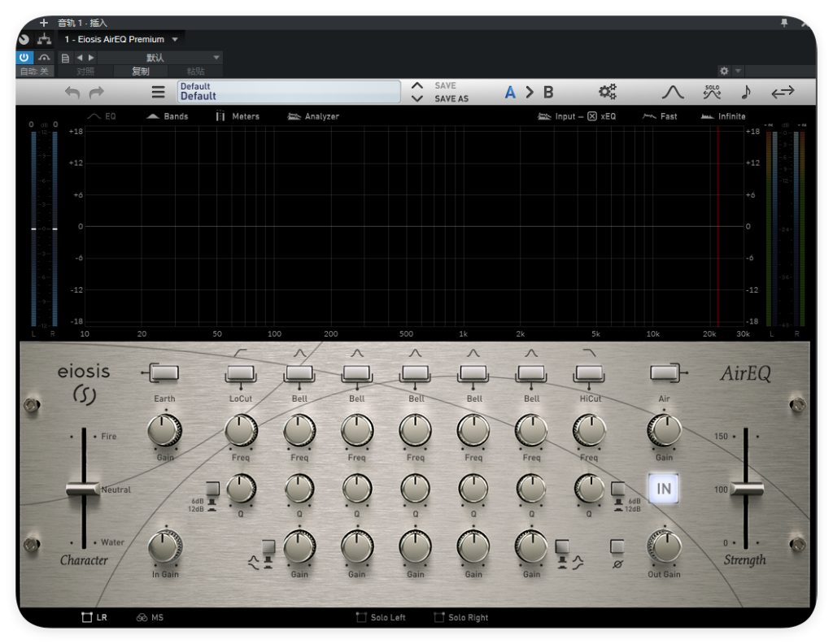Open the Infinite peak hold option
This screenshot has width=833, height=644.
(723, 116)
